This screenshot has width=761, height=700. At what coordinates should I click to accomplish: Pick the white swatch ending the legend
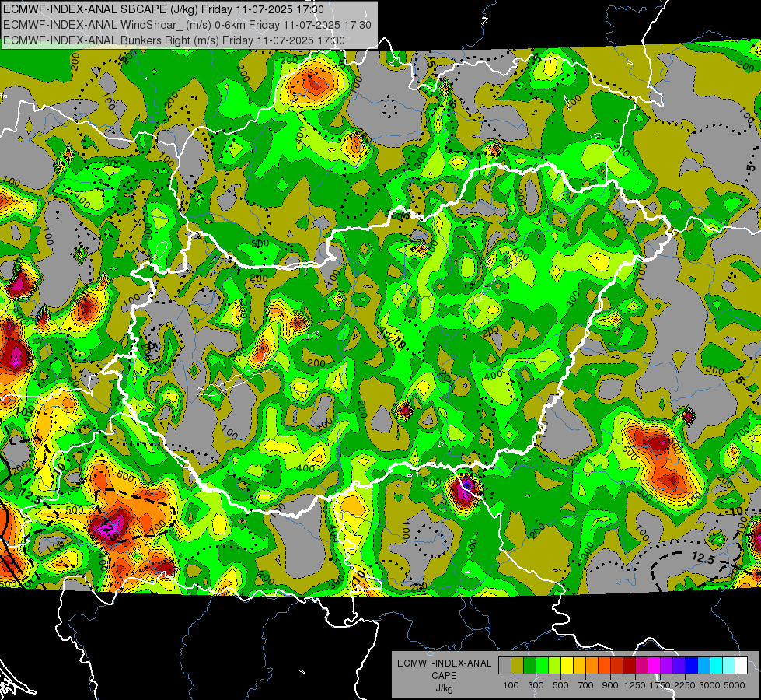[x=741, y=666]
